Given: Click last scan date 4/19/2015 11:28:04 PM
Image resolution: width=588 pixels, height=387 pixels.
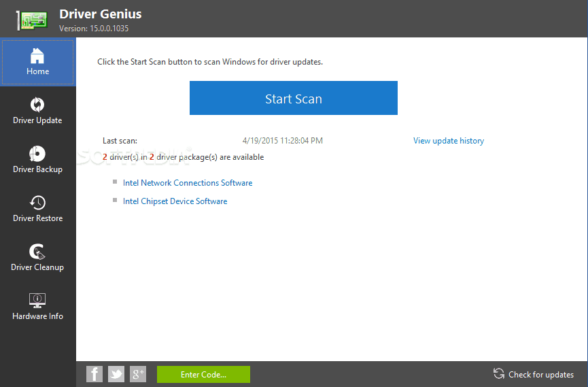Looking at the screenshot, I should click(x=283, y=141).
